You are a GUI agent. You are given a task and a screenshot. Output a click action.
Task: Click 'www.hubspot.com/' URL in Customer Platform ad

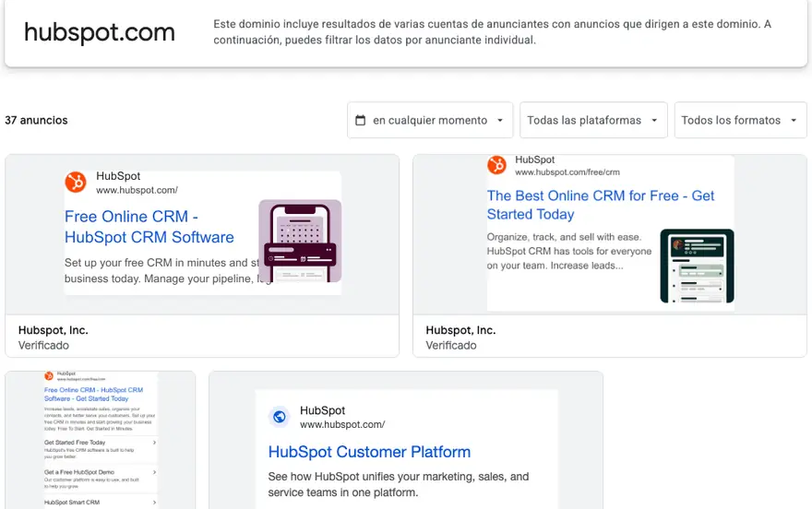(x=342, y=425)
